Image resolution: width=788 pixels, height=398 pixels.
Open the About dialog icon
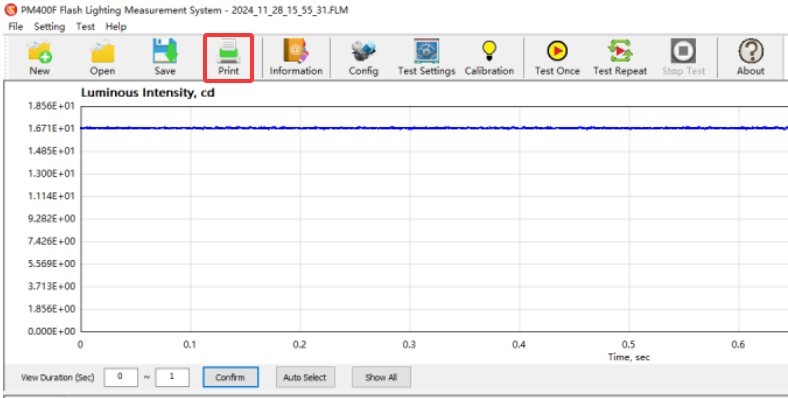click(751, 57)
